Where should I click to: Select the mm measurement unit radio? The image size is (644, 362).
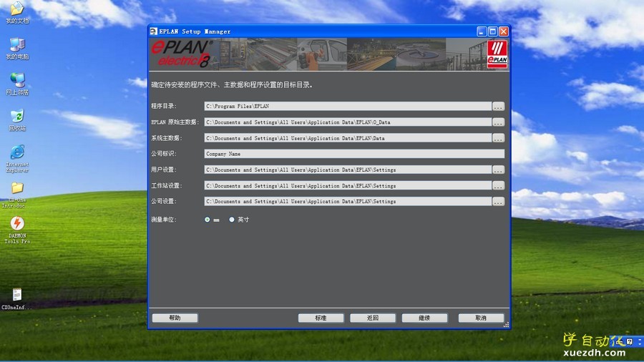(x=208, y=220)
